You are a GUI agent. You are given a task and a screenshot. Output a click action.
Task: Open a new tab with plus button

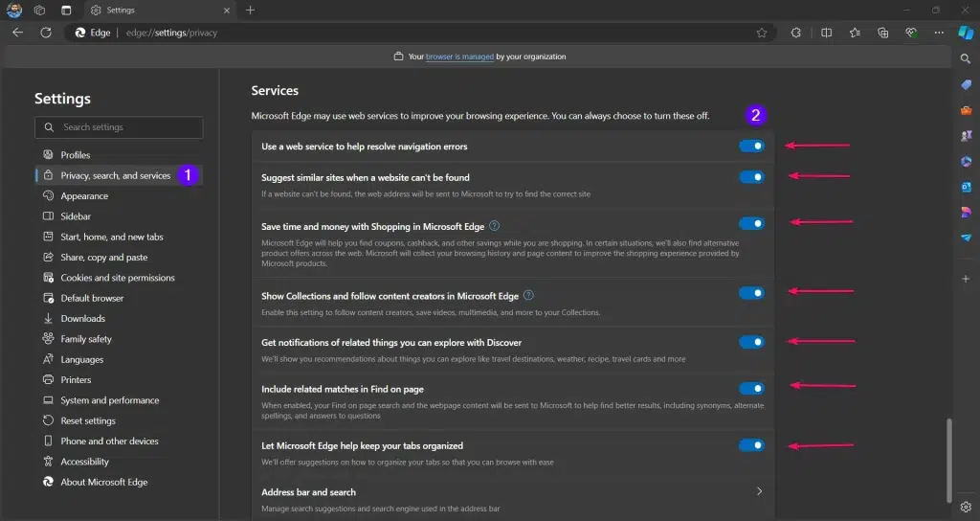tap(250, 10)
